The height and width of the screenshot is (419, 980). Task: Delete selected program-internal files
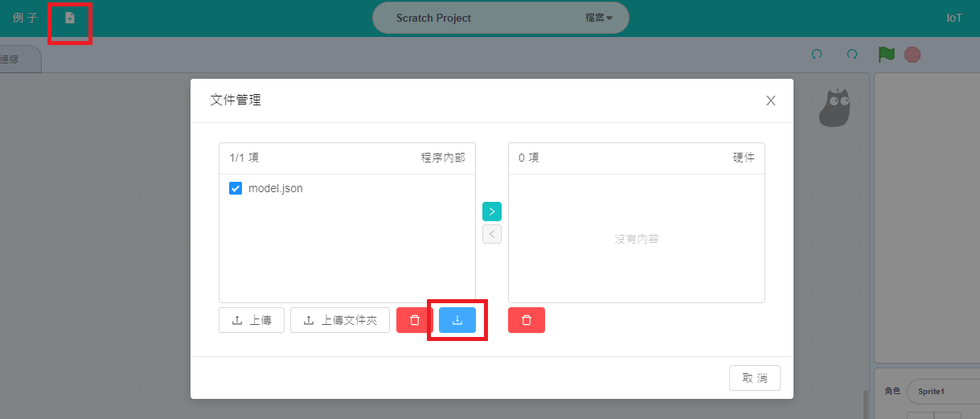coord(415,320)
